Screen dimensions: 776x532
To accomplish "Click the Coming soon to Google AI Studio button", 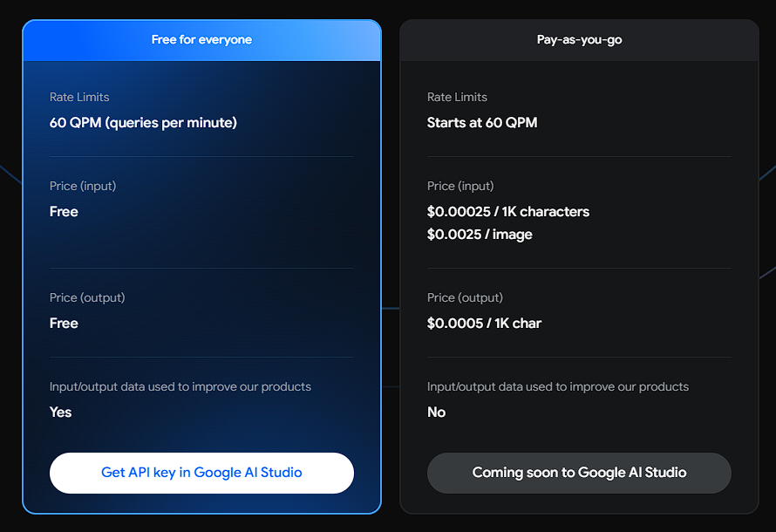I will coord(579,473).
